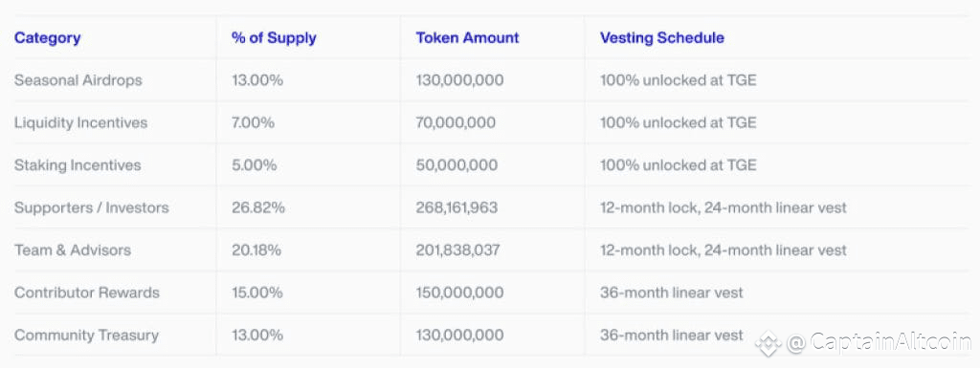Click the Vesting Schedule column header

pos(662,37)
